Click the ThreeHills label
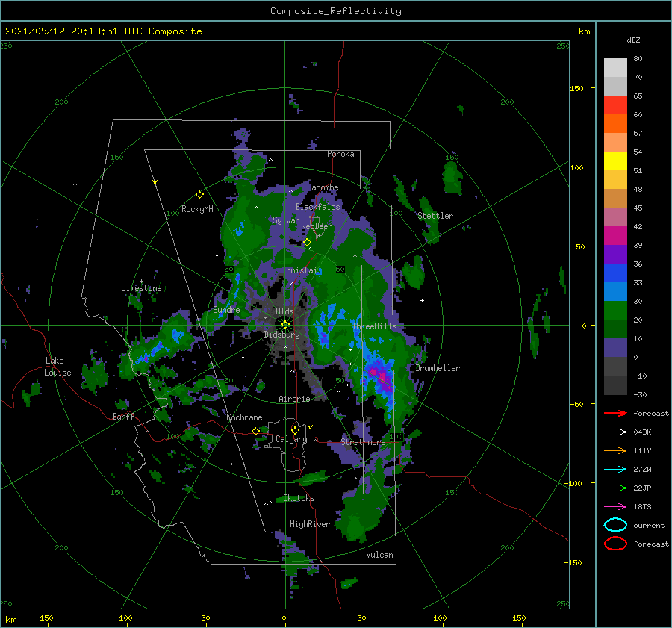 click(x=374, y=326)
